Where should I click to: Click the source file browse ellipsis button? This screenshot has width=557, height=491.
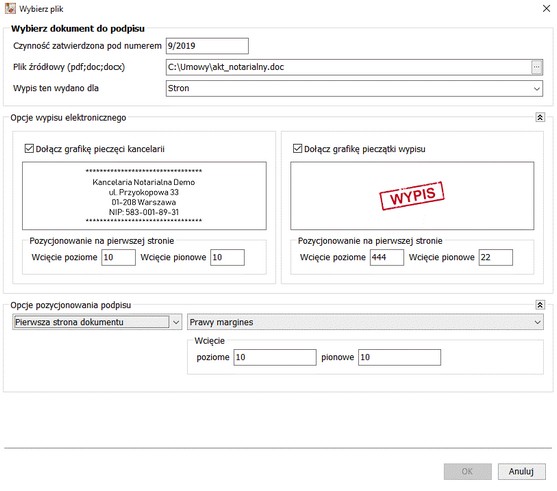pyautogui.click(x=536, y=67)
